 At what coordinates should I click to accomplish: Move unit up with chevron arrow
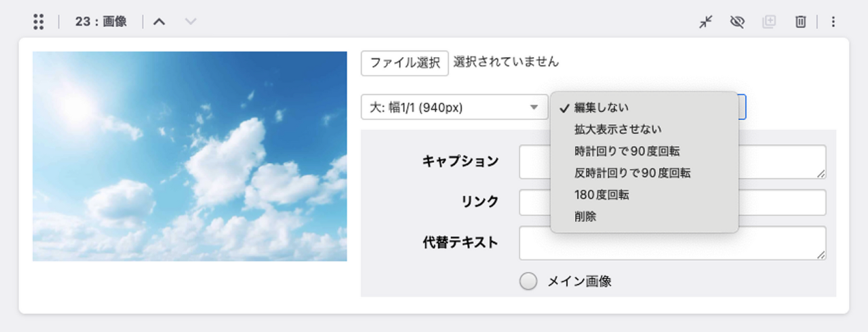tap(159, 22)
